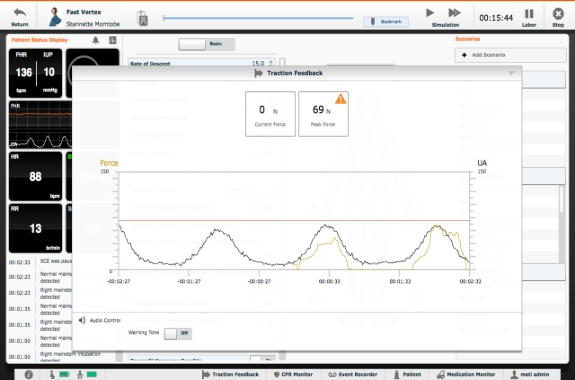
Task: Start the simulation with the play icon
Action: pos(430,13)
